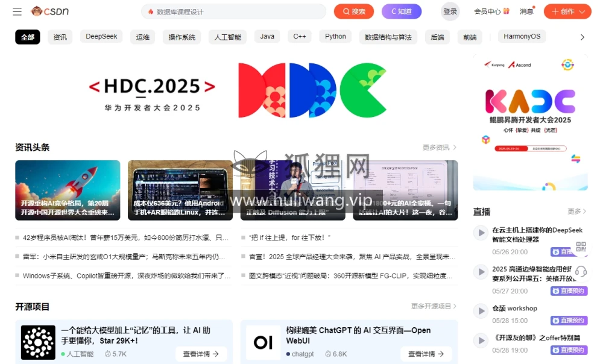The width and height of the screenshot is (603, 364).
Task: Open the '把 if 往上提' headline
Action: [289, 238]
